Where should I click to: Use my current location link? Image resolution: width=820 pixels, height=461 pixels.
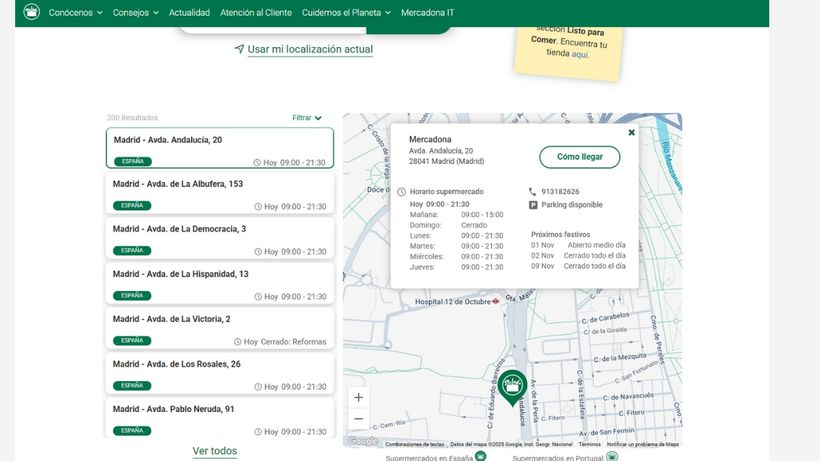[310, 49]
